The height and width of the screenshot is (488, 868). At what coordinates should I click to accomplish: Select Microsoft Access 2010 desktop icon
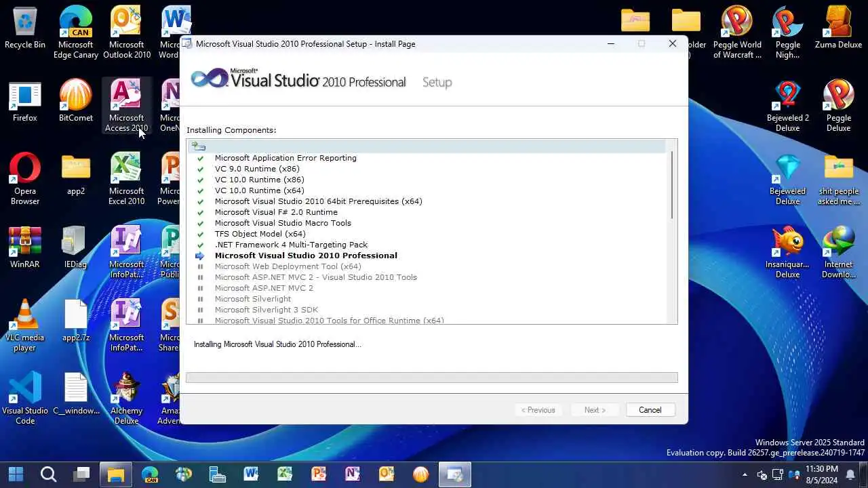[127, 106]
